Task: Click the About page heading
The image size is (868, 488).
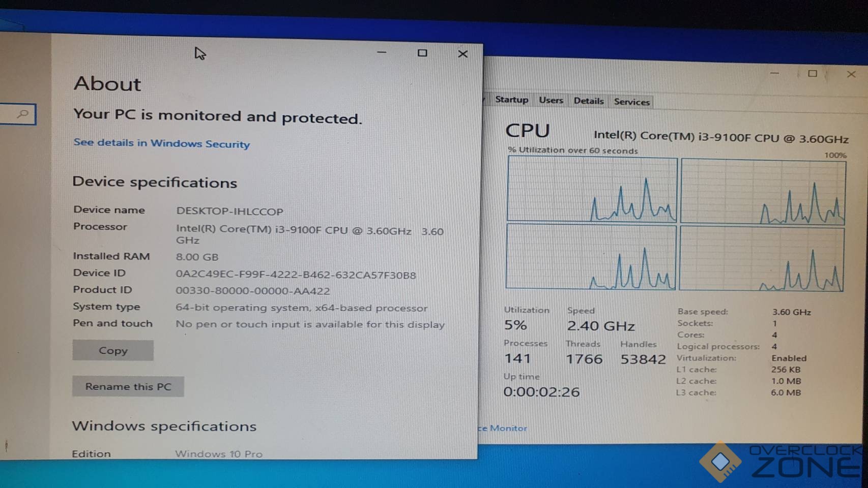Action: pyautogui.click(x=107, y=84)
